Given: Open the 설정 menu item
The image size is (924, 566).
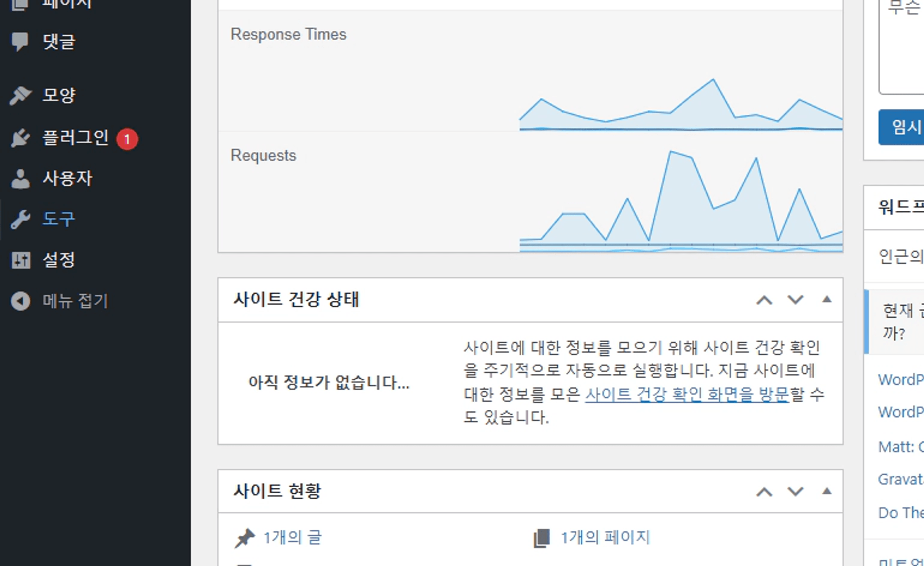Looking at the screenshot, I should [x=59, y=260].
